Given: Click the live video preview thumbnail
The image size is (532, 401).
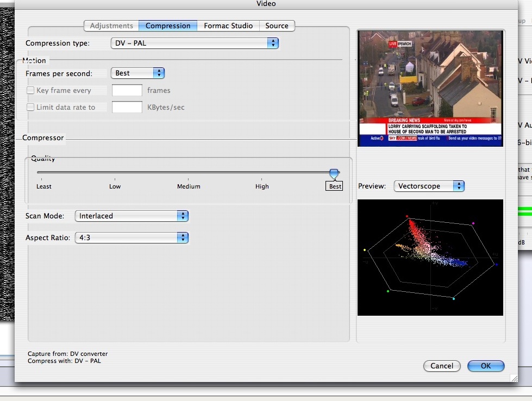Looking at the screenshot, I should click(430, 89).
